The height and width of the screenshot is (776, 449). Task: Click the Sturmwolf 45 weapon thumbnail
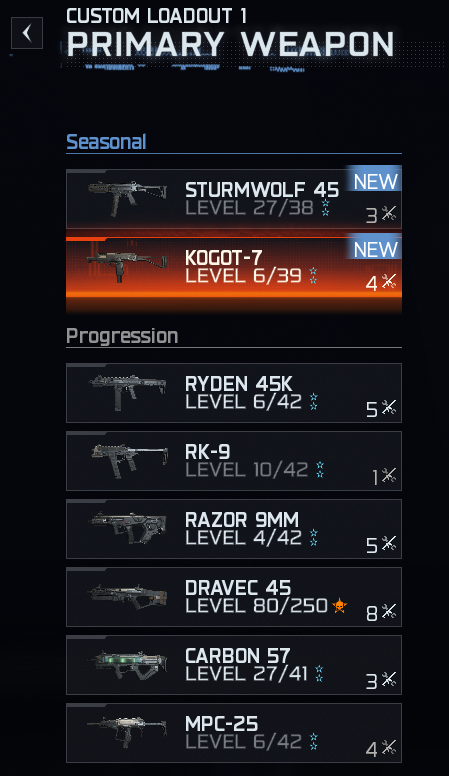[127, 198]
